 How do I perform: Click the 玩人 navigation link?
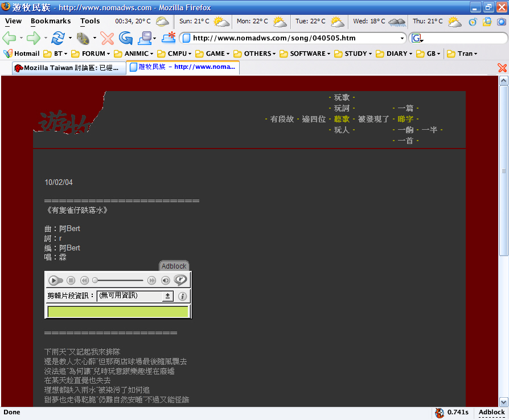pos(342,130)
